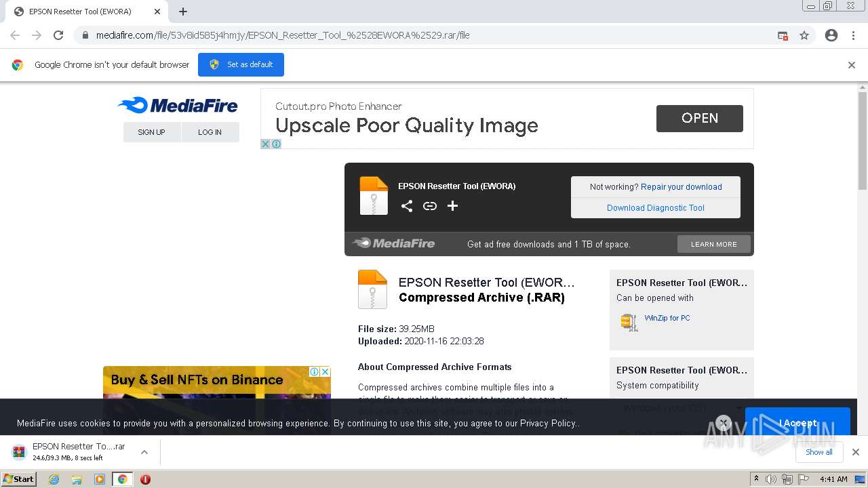Close the Binance NFT ad
868x488 pixels.
[x=325, y=371]
